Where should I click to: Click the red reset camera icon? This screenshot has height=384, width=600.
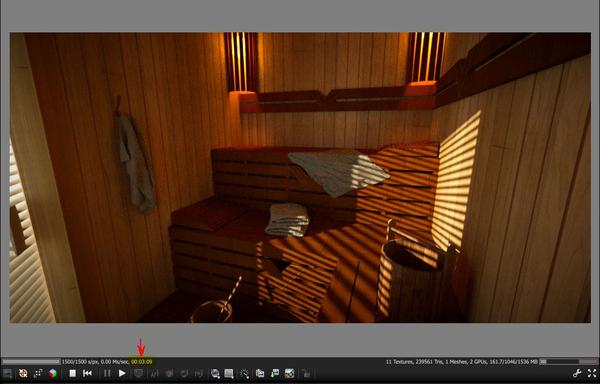coord(23,373)
